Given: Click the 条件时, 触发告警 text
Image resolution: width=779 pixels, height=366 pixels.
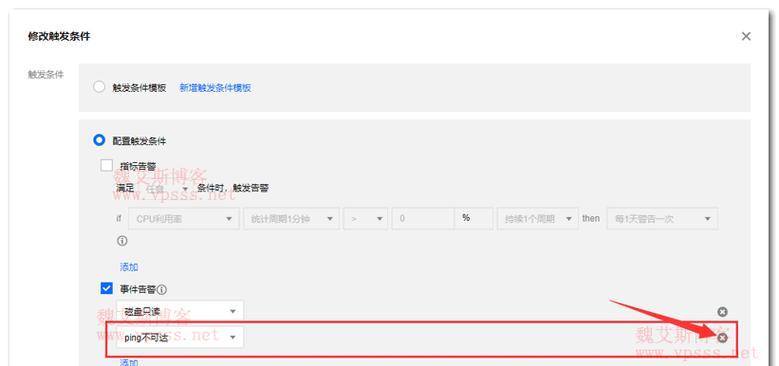Looking at the screenshot, I should point(233,188).
